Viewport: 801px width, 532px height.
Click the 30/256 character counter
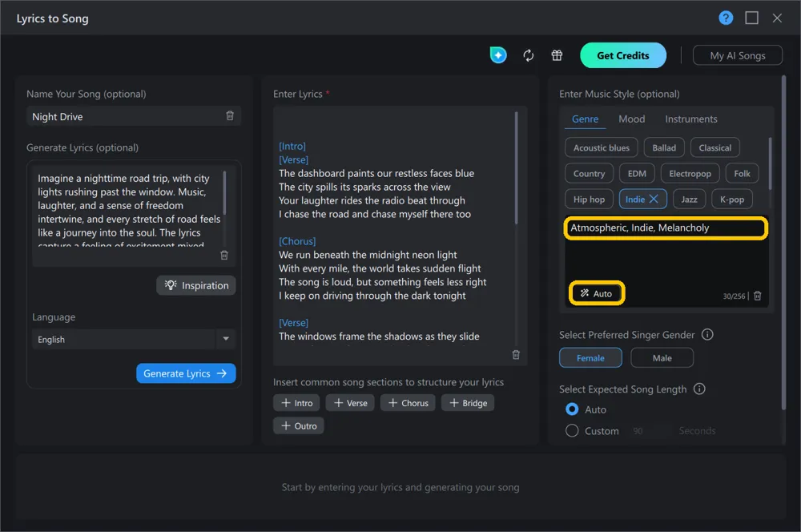(734, 296)
